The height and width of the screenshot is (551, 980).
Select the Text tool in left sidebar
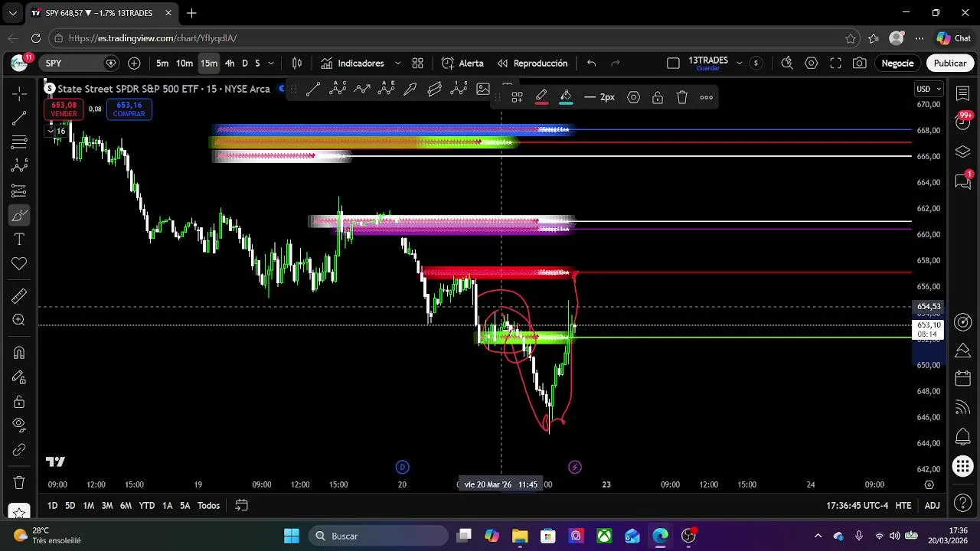pyautogui.click(x=19, y=240)
